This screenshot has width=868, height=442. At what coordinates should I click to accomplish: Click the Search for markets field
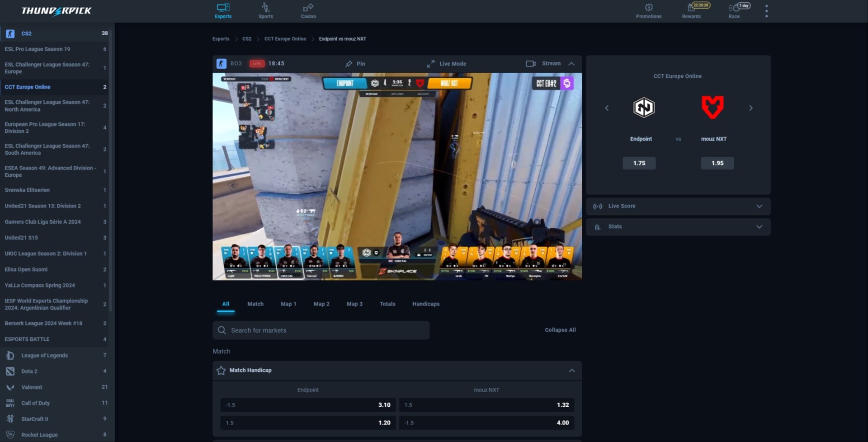click(x=321, y=330)
